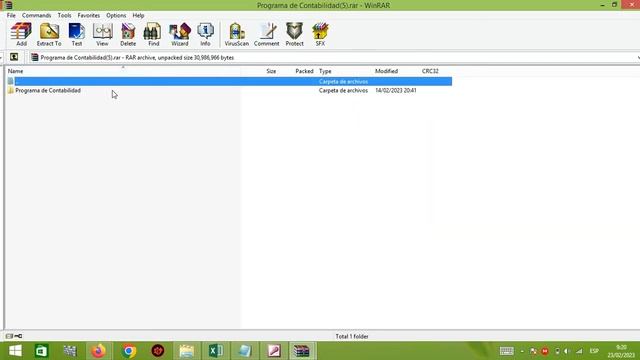Click the network signal tray icon

tap(579, 351)
